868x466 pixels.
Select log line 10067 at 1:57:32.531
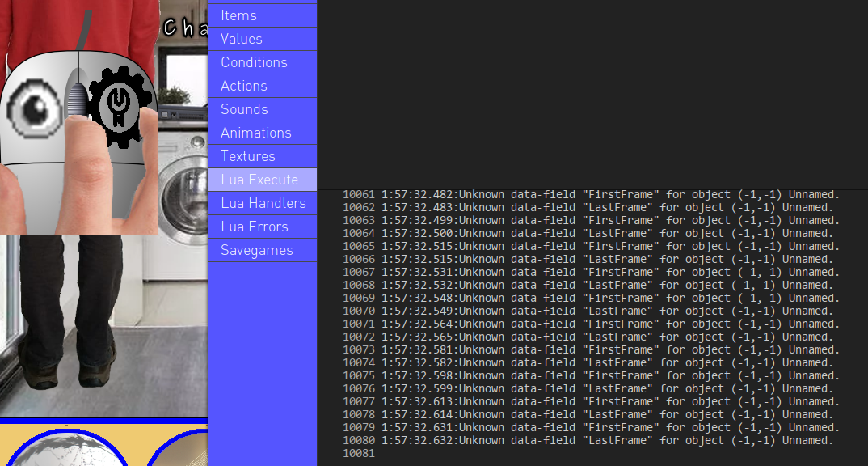pyautogui.click(x=592, y=272)
